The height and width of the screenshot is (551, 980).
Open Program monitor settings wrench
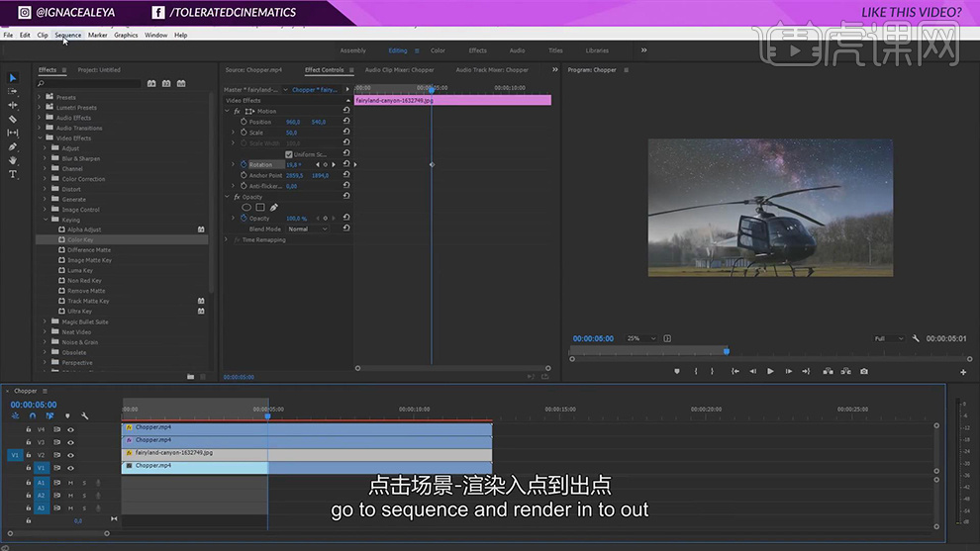tap(916, 338)
